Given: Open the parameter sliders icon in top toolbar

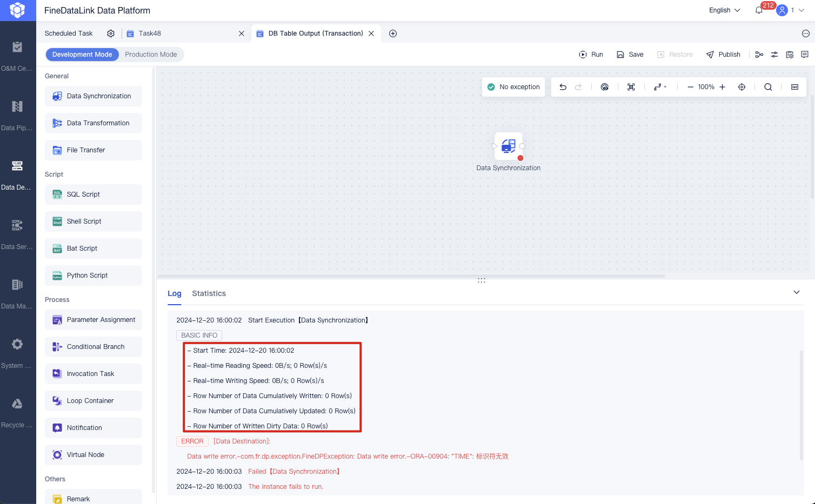Looking at the screenshot, I should [x=774, y=55].
